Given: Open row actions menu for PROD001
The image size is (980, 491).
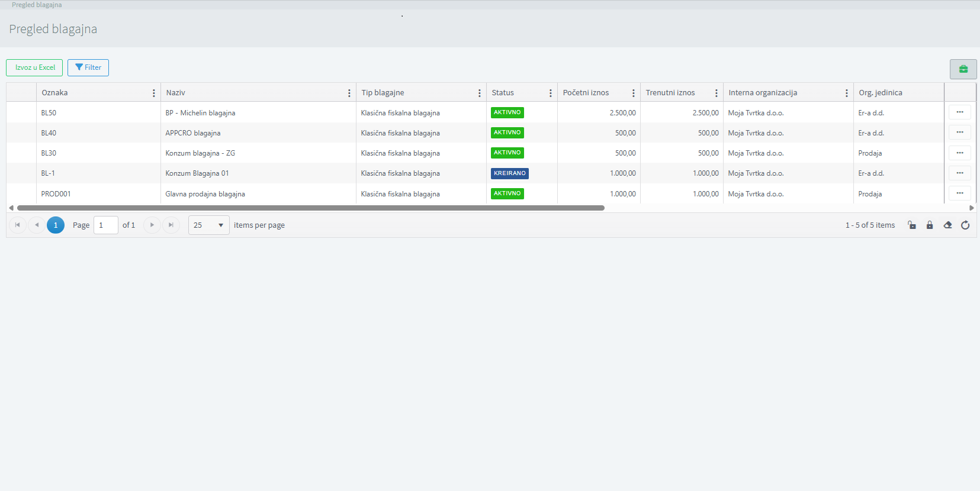Looking at the screenshot, I should click(x=959, y=193).
